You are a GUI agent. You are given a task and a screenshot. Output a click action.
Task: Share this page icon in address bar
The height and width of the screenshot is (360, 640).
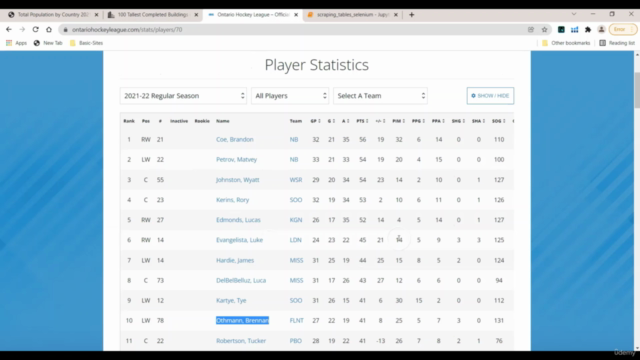coord(531,29)
